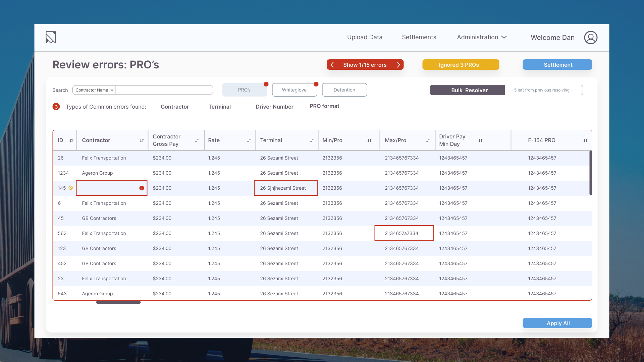644x362 pixels.
Task: Filter errors by Driver Number type
Action: tap(274, 107)
